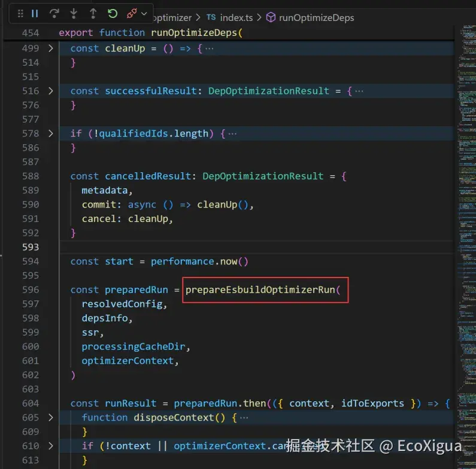
Task: Click the minimap on the right
Action: 466,247
